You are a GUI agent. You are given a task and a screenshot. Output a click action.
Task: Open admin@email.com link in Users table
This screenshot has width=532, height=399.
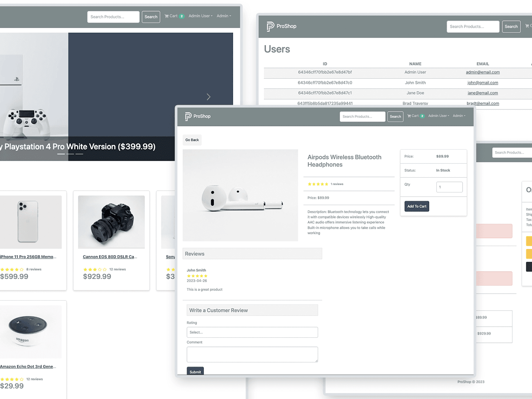coord(483,72)
